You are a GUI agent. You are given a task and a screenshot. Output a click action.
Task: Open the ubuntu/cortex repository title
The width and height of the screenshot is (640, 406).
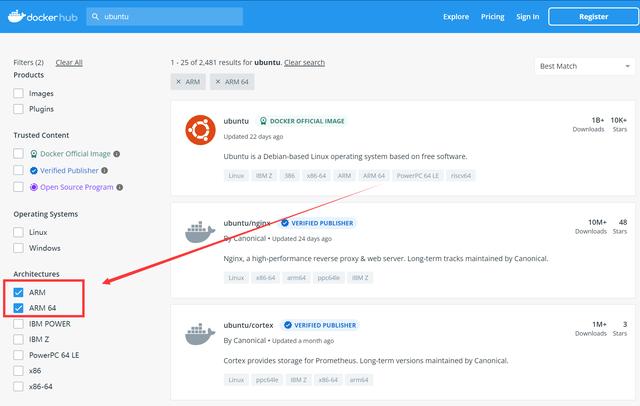pos(248,325)
